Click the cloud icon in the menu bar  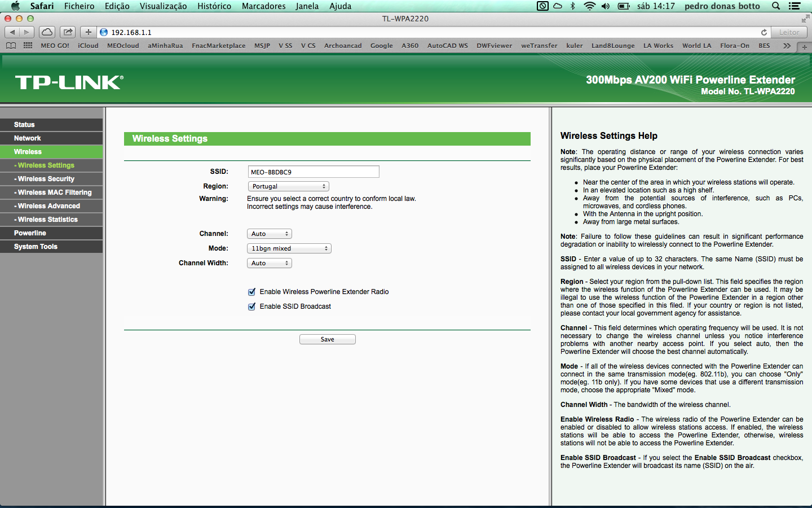(558, 6)
